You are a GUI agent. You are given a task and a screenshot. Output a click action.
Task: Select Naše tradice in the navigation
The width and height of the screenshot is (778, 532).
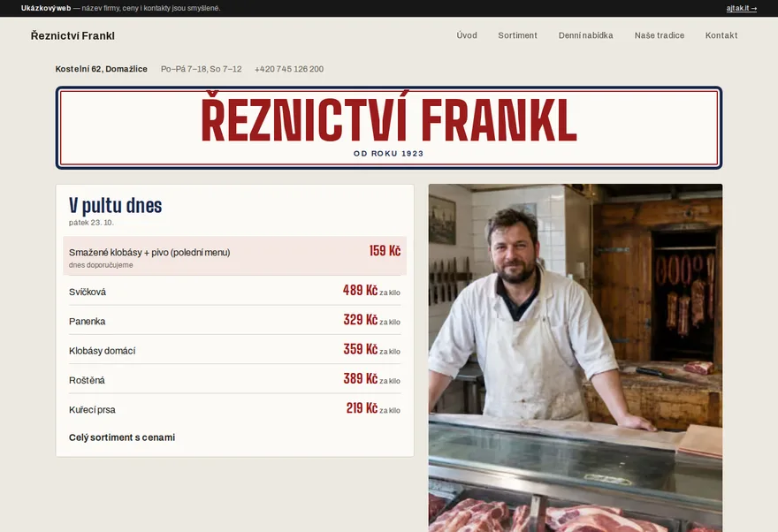(660, 35)
